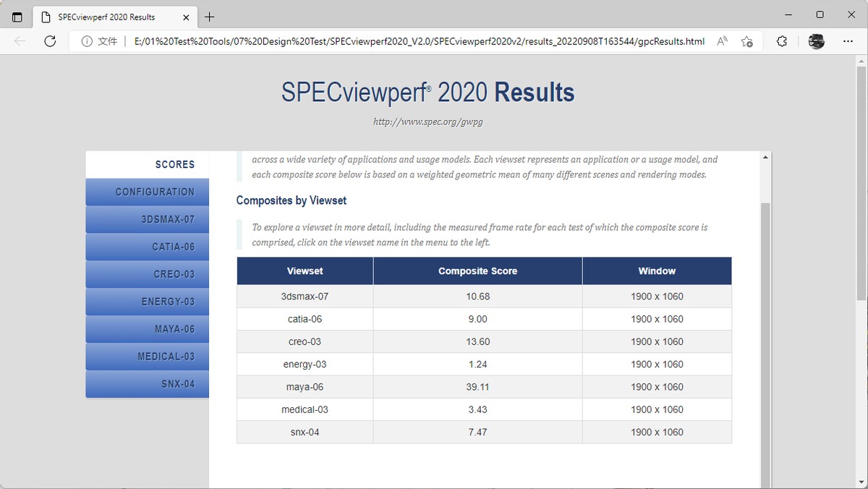
Task: Click the page scrollbar down arrow
Action: [x=861, y=482]
